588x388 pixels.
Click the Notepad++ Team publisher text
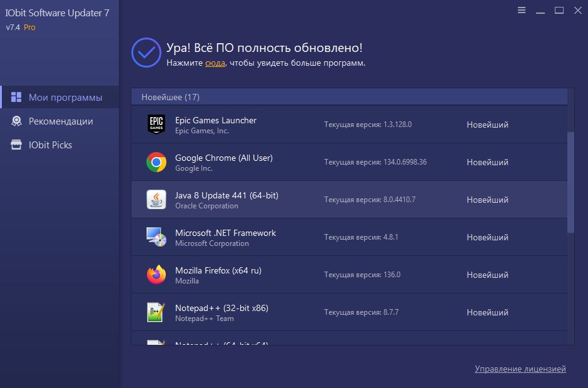click(x=205, y=318)
